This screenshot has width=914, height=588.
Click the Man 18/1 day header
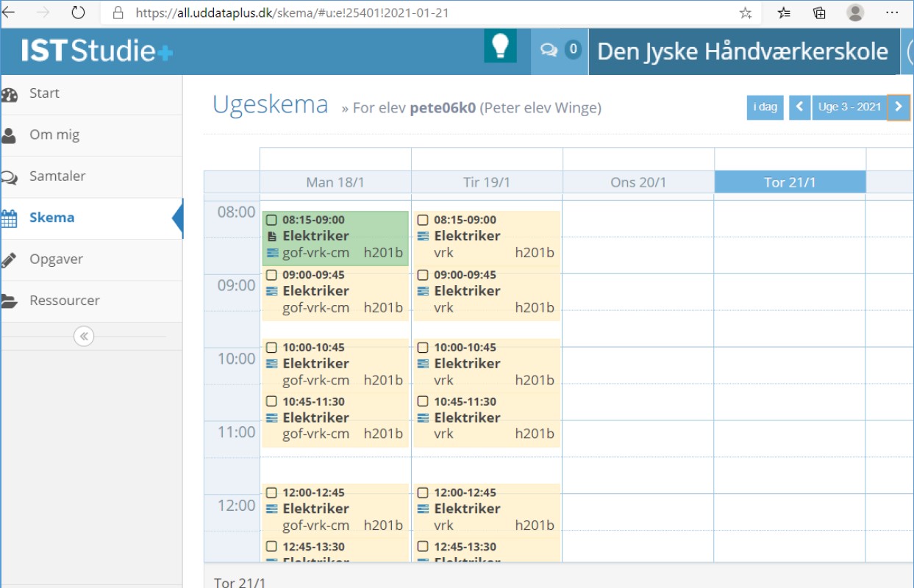(x=335, y=182)
